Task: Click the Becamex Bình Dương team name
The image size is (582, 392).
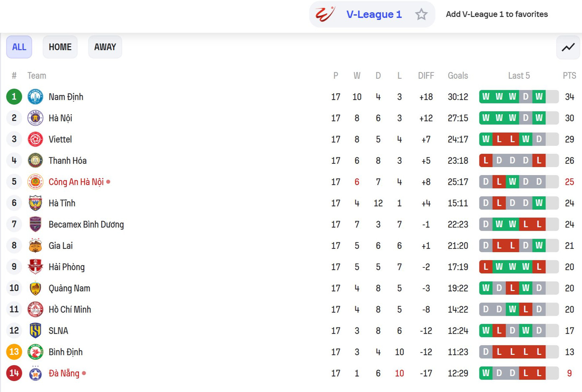Action: pos(86,224)
